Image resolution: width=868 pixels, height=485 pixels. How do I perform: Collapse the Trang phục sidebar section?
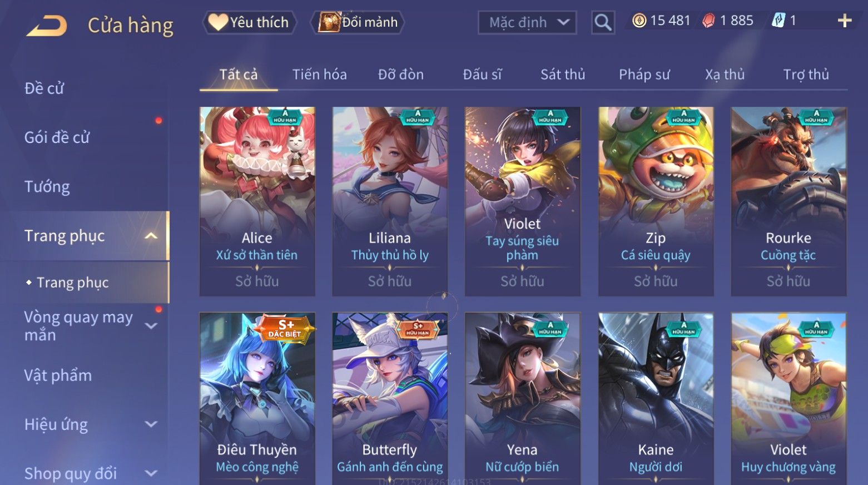[x=151, y=236]
